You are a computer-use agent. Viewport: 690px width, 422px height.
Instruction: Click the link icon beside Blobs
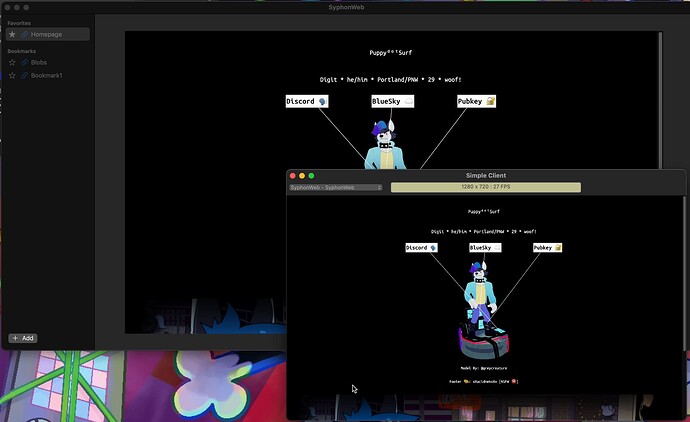[25, 62]
